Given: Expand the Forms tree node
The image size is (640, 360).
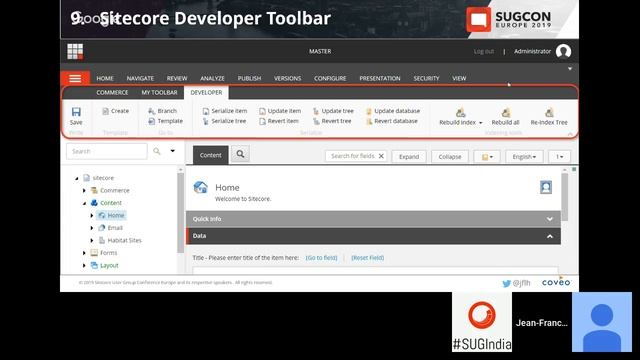Looking at the screenshot, I should pos(84,253).
